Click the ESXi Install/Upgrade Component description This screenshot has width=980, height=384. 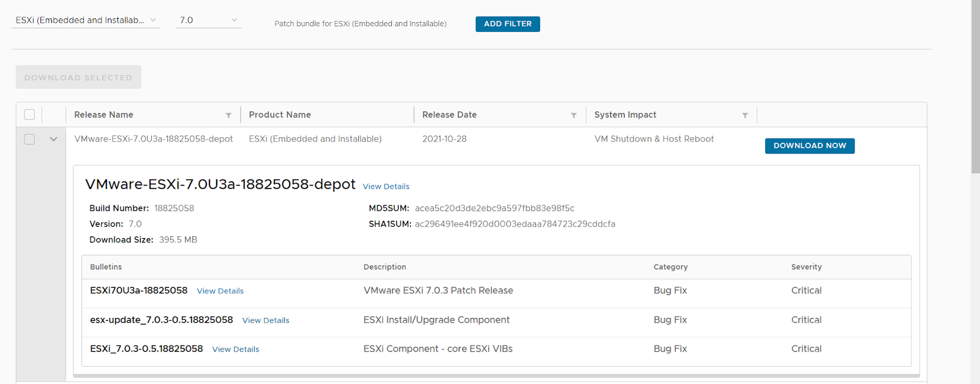click(x=437, y=320)
